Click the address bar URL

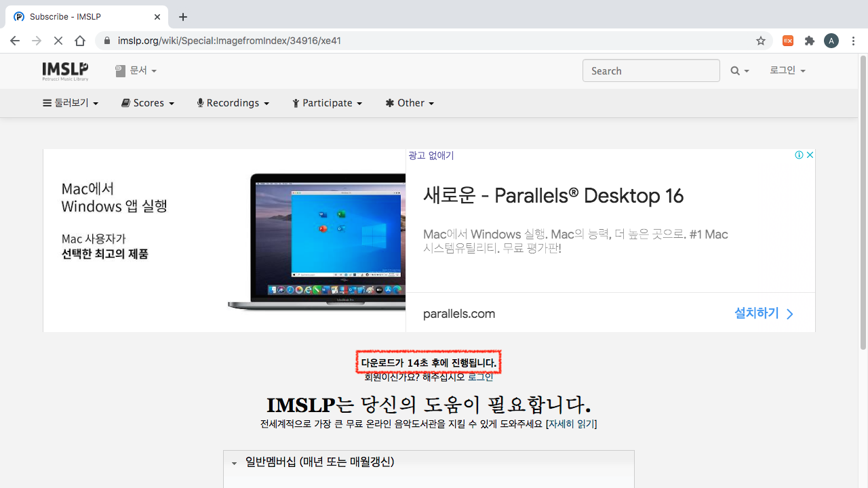pos(229,41)
